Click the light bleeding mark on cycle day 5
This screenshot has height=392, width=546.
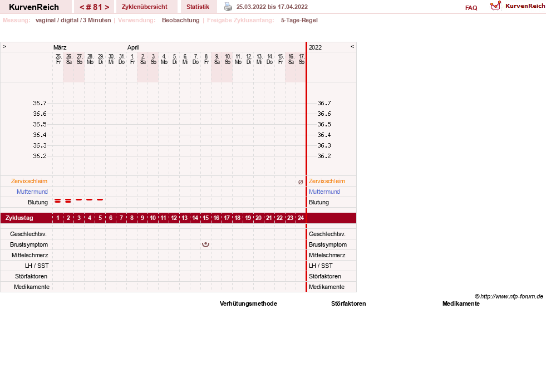tap(100, 200)
